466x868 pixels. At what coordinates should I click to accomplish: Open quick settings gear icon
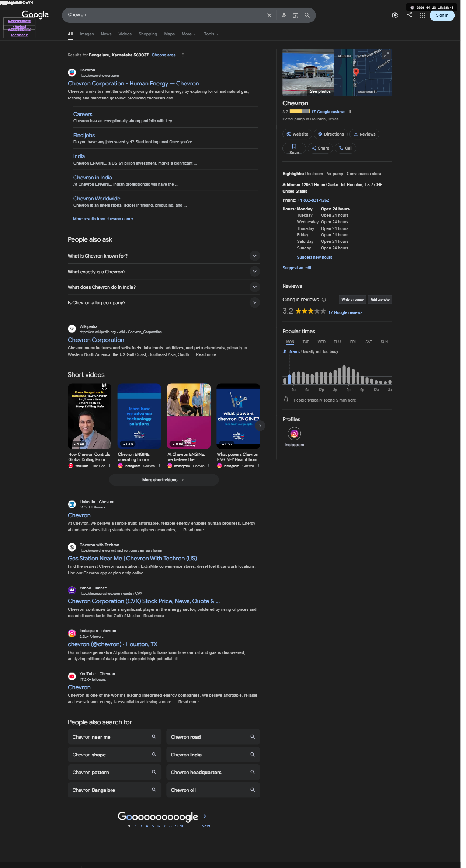click(395, 15)
